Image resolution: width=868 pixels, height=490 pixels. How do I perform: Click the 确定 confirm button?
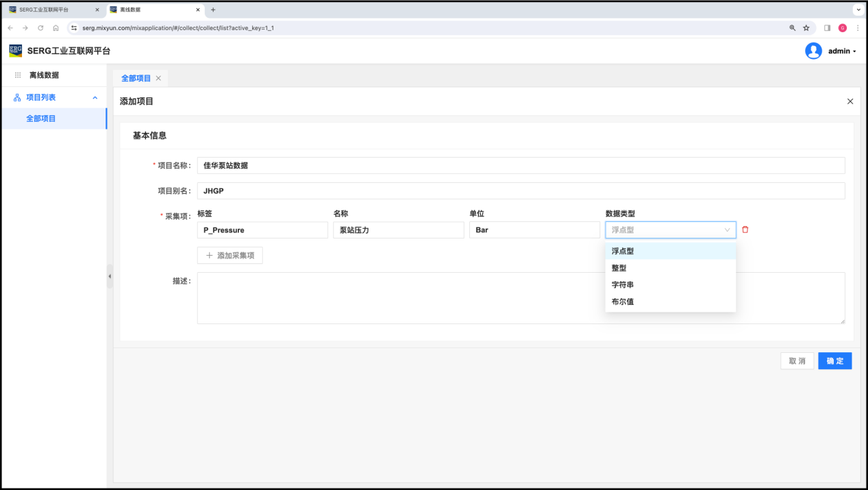pyautogui.click(x=834, y=361)
